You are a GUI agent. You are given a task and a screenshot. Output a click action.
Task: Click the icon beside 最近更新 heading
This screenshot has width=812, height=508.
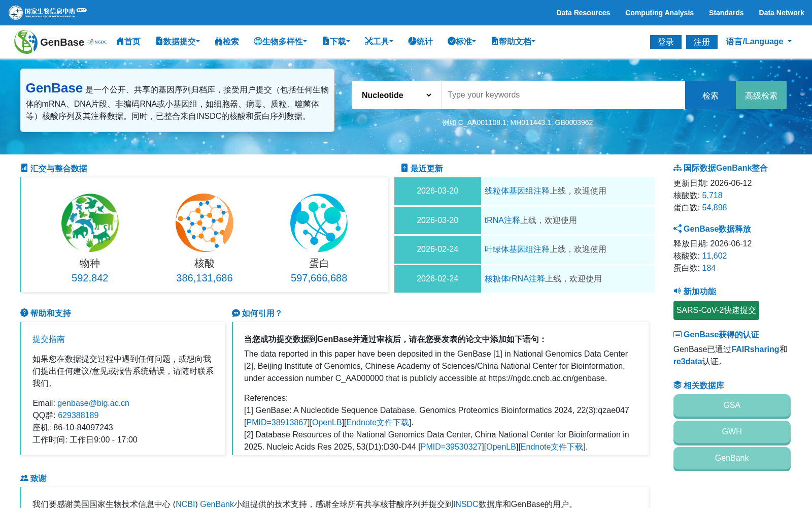coord(404,168)
